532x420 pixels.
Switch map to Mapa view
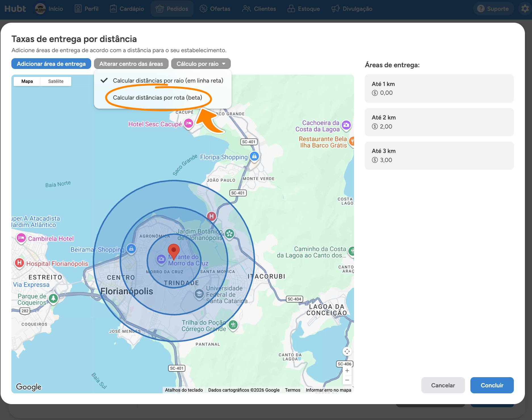click(x=27, y=81)
